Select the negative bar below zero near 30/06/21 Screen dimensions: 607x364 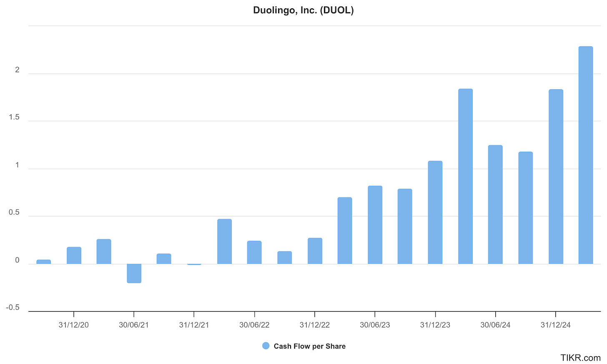134,273
